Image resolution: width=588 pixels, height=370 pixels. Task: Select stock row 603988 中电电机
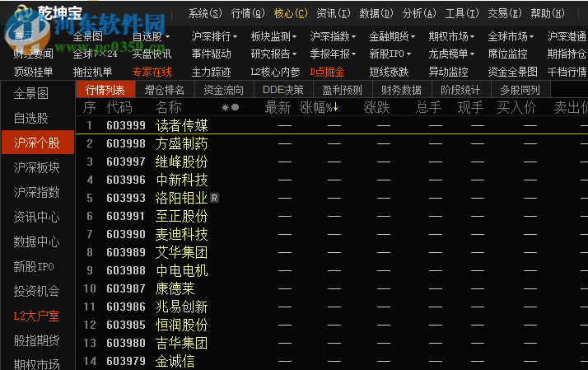tap(332, 270)
